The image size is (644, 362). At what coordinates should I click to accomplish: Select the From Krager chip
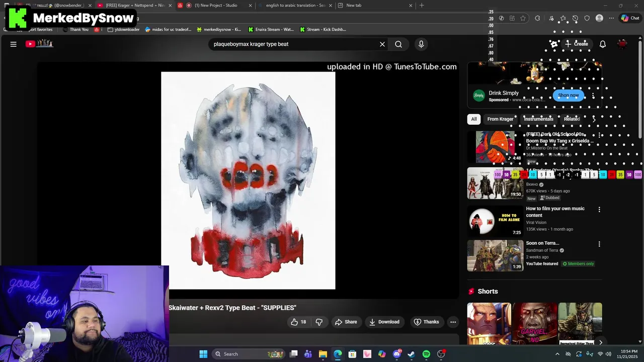pyautogui.click(x=500, y=119)
